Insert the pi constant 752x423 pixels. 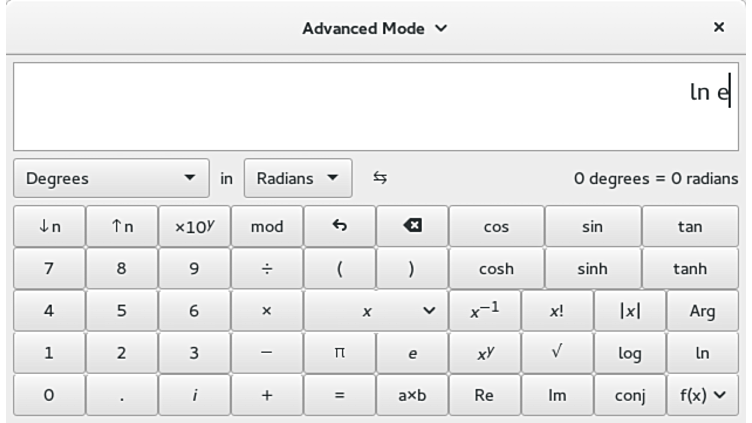click(339, 353)
